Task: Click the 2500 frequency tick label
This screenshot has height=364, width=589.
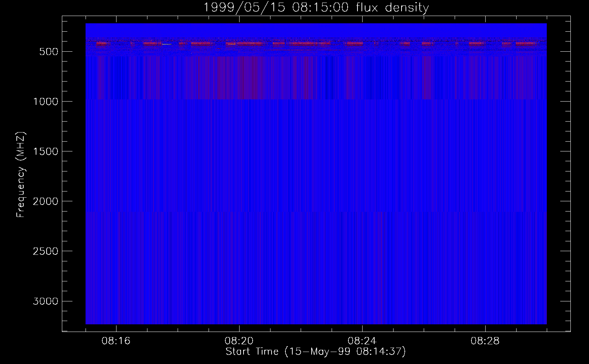Action: (46, 251)
